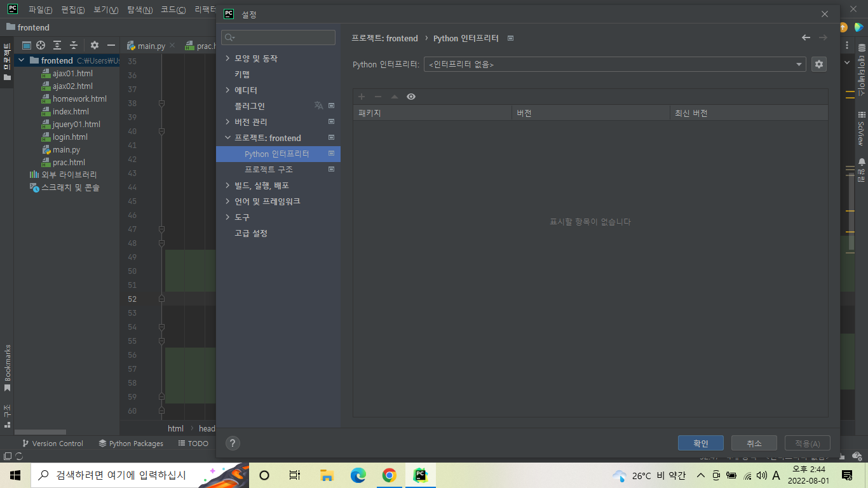Select index.html in the project tree
868x488 pixels.
click(71, 111)
